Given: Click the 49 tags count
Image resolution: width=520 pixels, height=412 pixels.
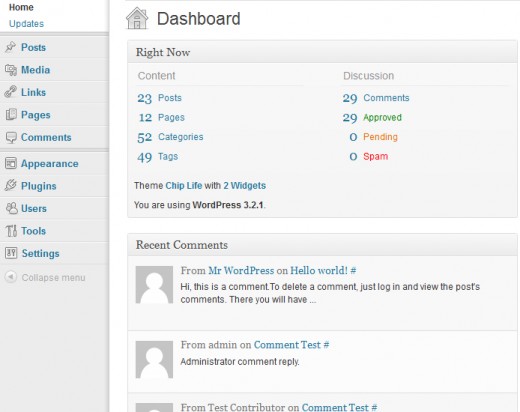Looking at the screenshot, I should point(144,157).
